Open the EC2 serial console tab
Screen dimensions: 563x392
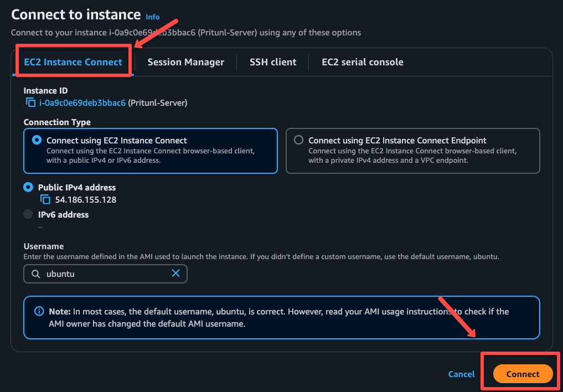click(362, 62)
